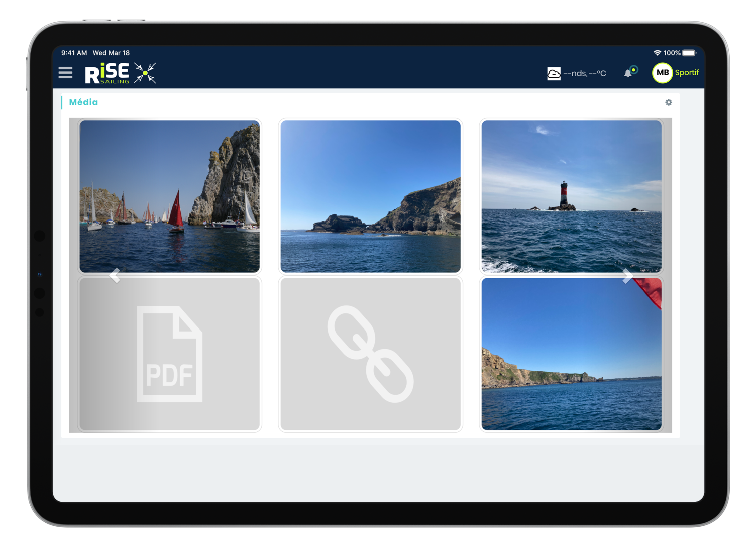756x549 pixels.
Task: Open the hamburger navigation menu
Action: point(65,73)
